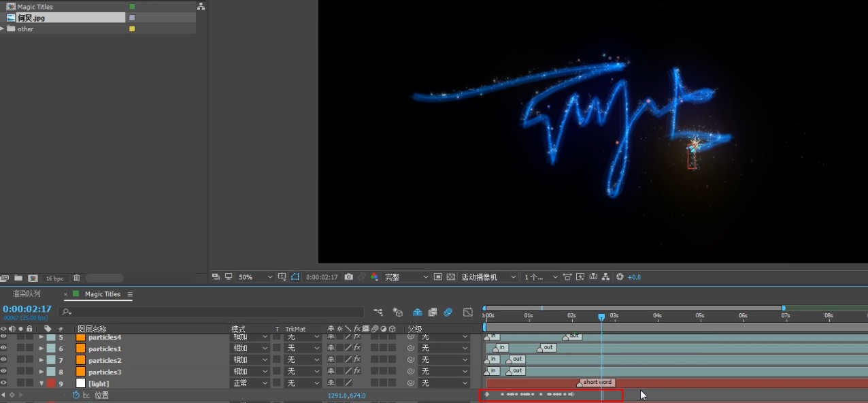The image size is (868, 403).
Task: Click the delete trash icon in project panel
Action: click(x=77, y=278)
